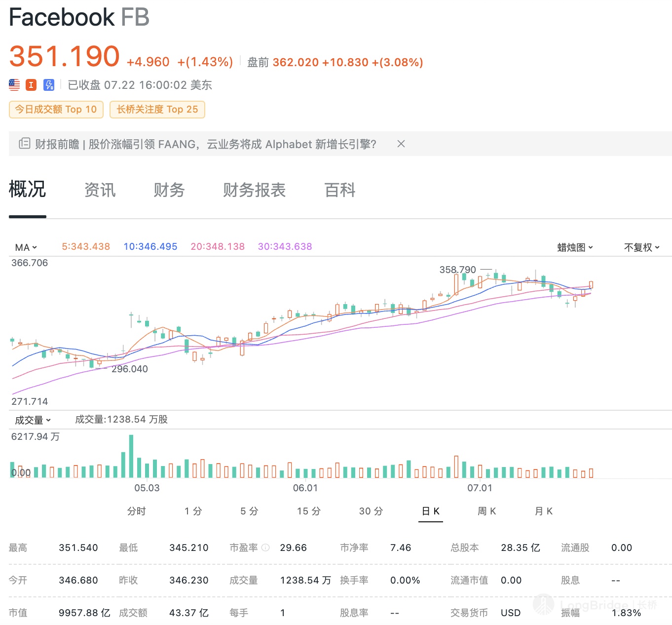
Task: Click the LongBridge watermark logo
Action: (543, 604)
